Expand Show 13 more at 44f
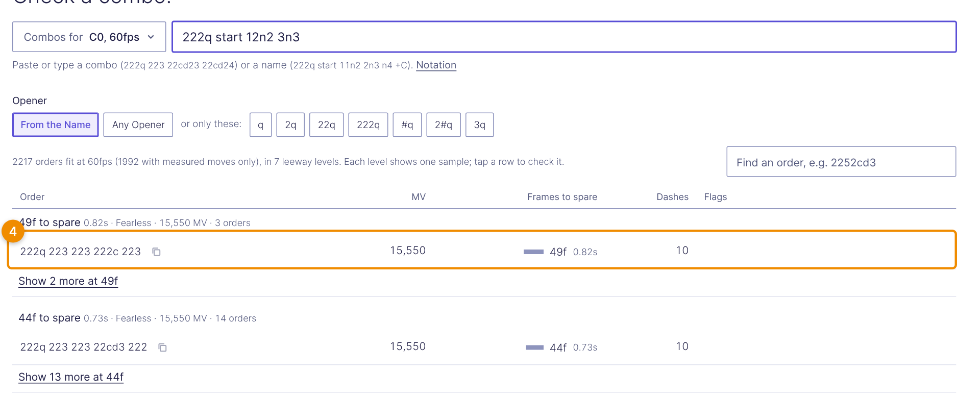980x398 pixels. coord(71,377)
